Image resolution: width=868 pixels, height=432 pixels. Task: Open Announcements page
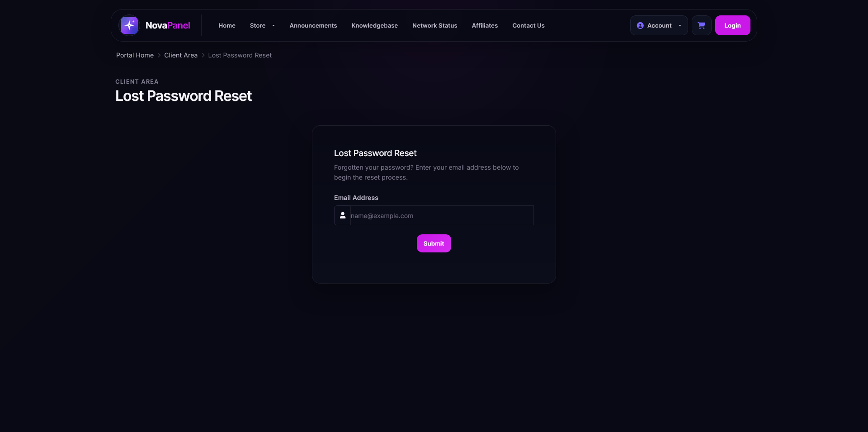tap(313, 25)
